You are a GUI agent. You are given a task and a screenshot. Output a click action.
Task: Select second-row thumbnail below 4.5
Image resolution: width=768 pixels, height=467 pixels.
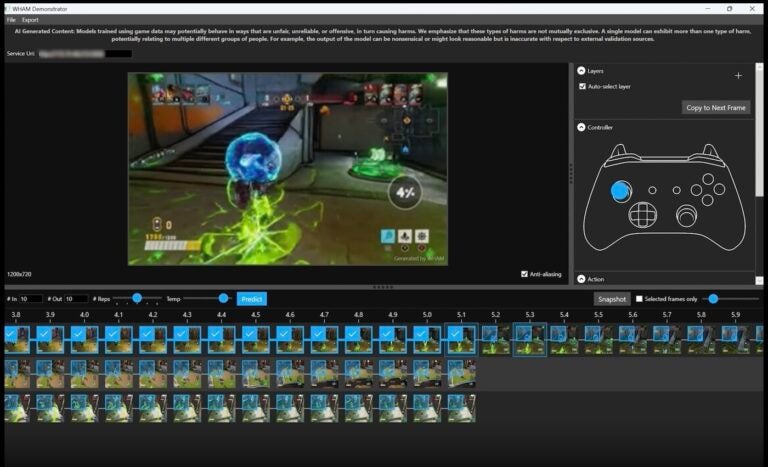coord(255,374)
